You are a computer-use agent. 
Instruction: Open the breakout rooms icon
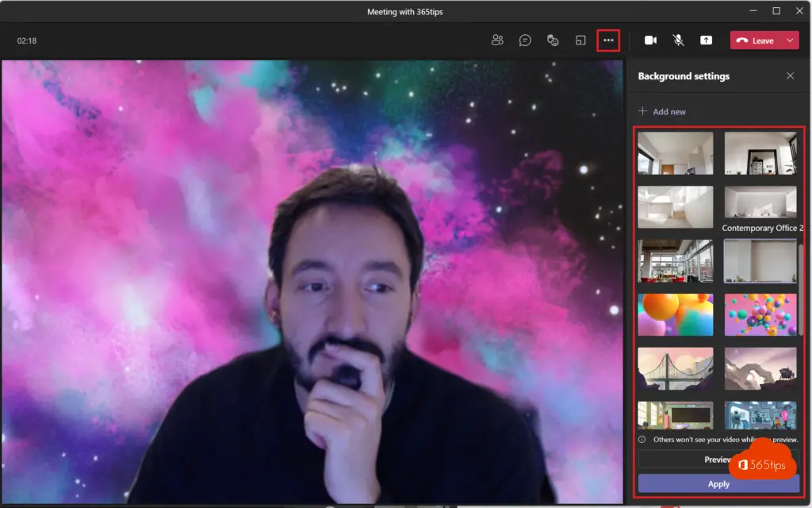581,40
